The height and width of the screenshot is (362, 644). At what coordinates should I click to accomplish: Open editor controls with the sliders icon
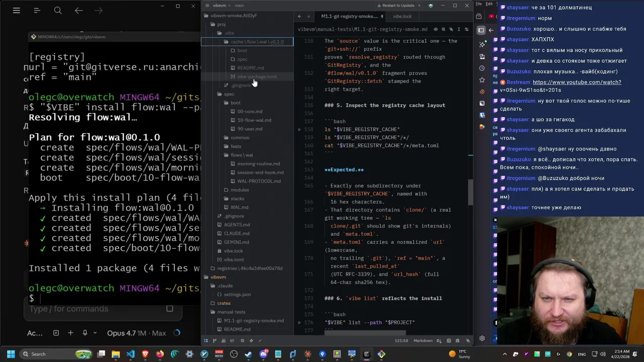point(467,29)
